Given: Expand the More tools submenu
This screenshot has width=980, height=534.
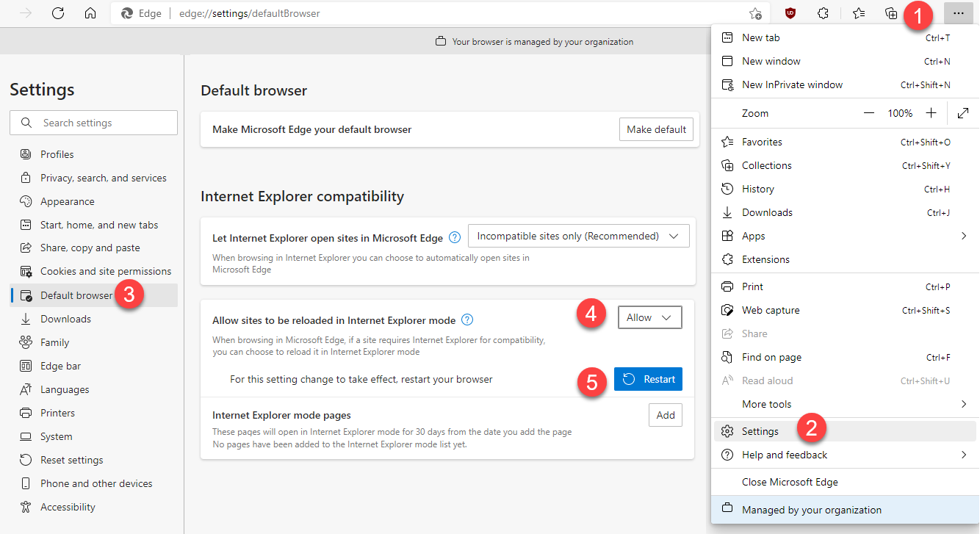Looking at the screenshot, I should tap(844, 404).
